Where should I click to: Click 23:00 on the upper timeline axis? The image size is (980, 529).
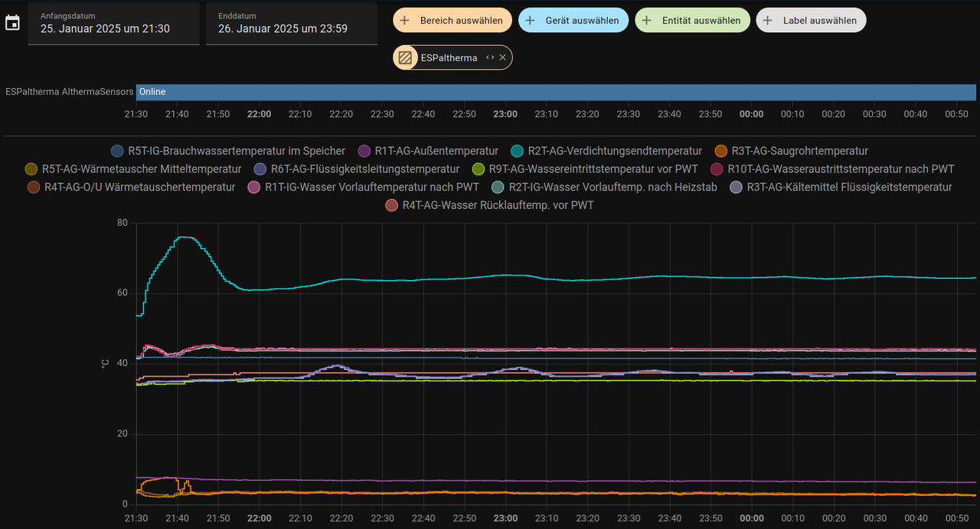505,114
